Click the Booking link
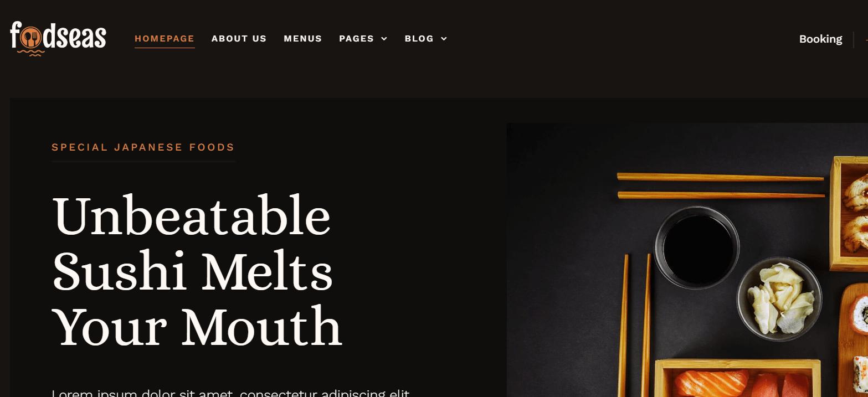The width and height of the screenshot is (868, 397). point(820,39)
